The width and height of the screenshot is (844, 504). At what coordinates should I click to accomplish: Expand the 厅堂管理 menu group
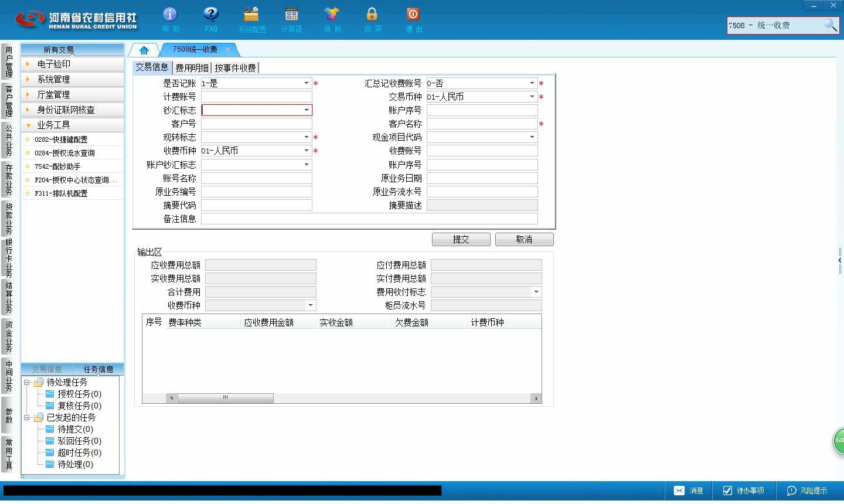pos(73,94)
